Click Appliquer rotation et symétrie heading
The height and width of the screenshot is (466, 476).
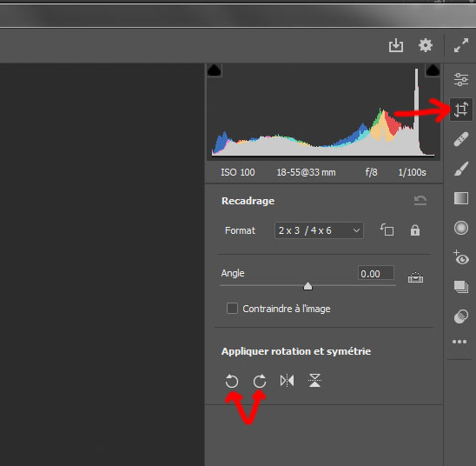[x=296, y=351]
